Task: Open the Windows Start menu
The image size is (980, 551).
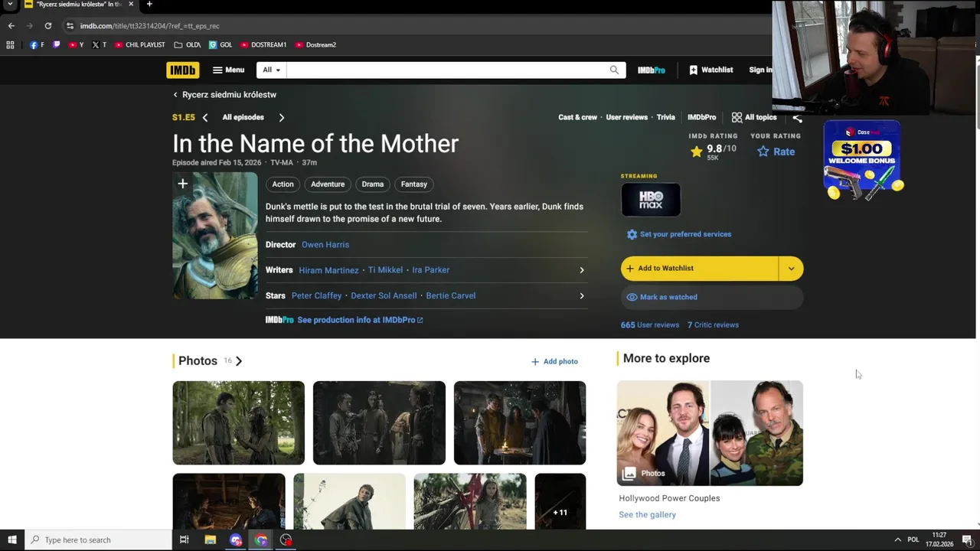Action: point(12,540)
